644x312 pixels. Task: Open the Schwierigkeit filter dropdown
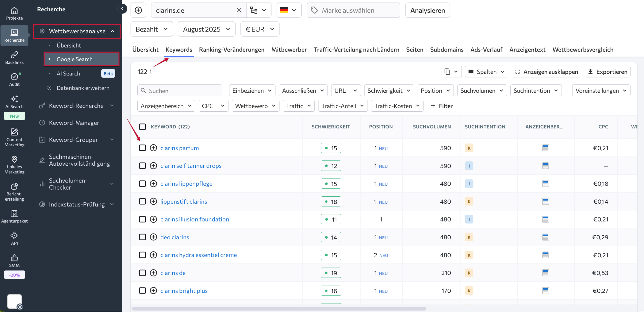389,91
